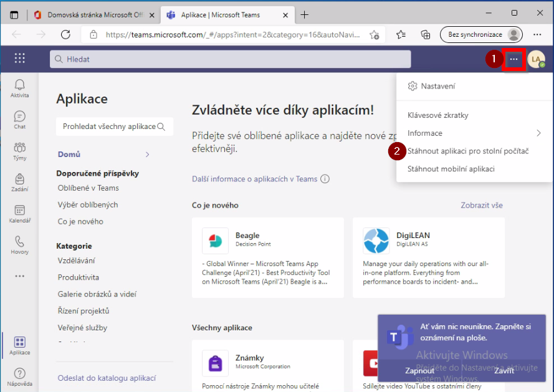This screenshot has width=554, height=392.
Task: View site information lock icon
Action: 93,35
